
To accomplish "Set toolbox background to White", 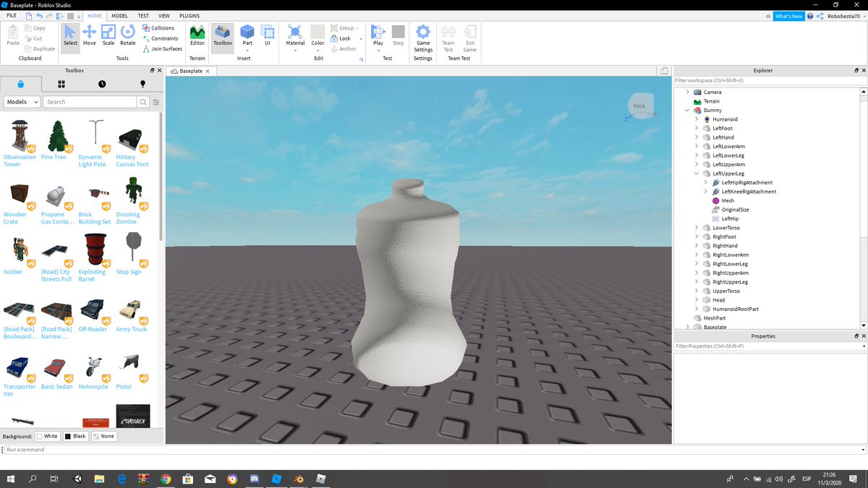I will click(47, 437).
